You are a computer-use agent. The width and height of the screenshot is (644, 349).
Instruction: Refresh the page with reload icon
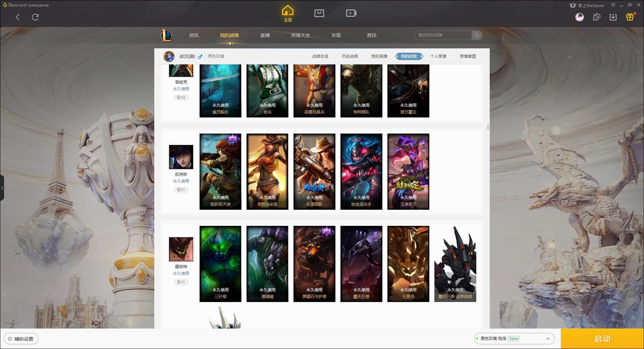click(x=35, y=17)
